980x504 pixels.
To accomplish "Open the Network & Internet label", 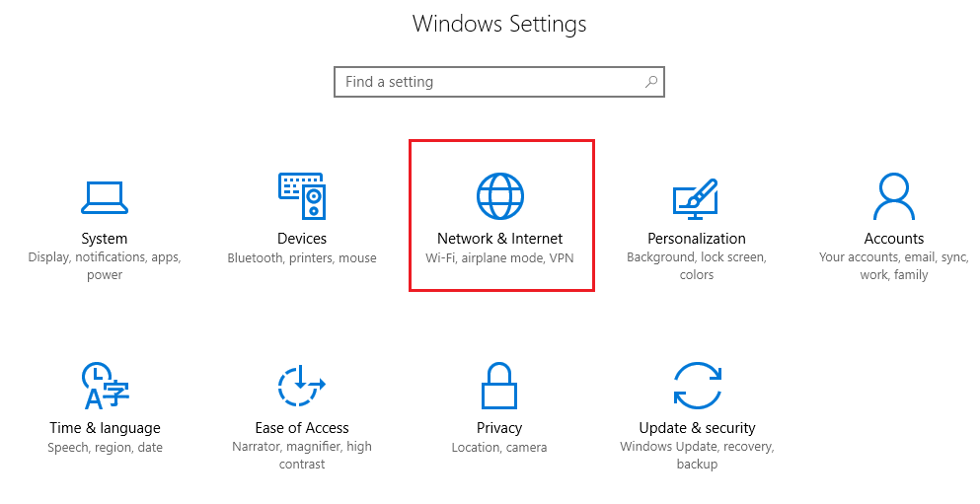I will [x=500, y=239].
